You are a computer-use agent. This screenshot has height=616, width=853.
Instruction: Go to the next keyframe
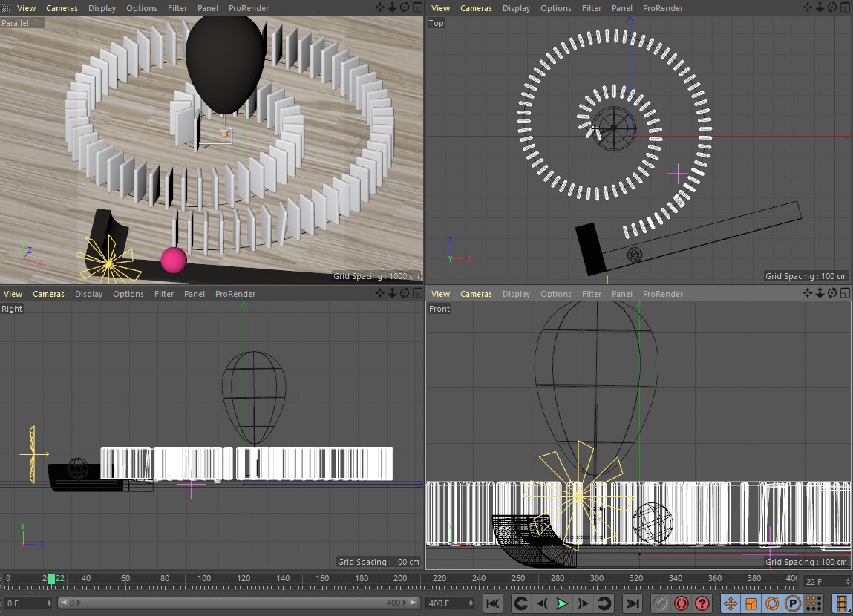(604, 603)
